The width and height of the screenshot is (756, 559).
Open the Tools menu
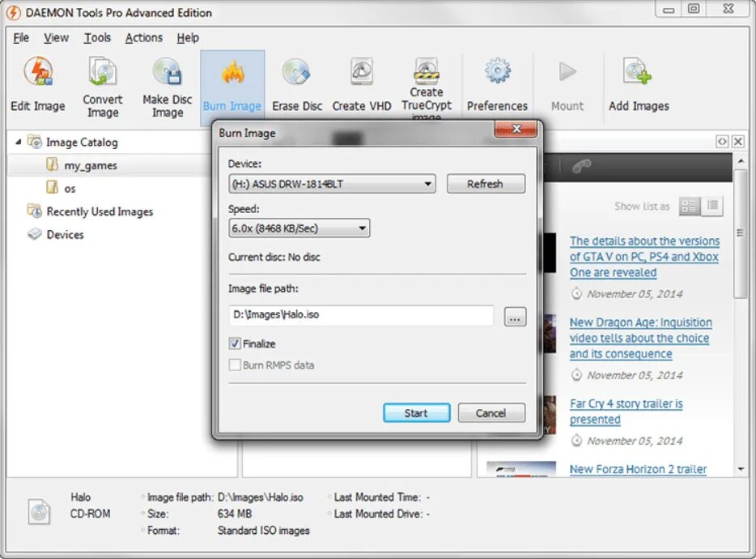pos(97,37)
